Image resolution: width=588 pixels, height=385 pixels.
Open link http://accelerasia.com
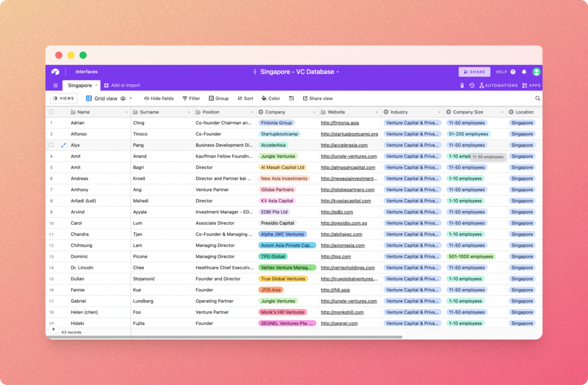coord(344,145)
